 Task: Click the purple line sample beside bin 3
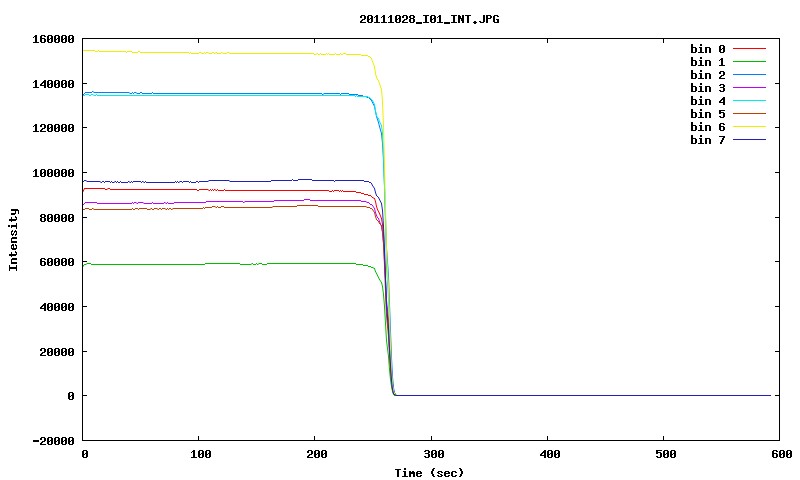(x=749, y=88)
